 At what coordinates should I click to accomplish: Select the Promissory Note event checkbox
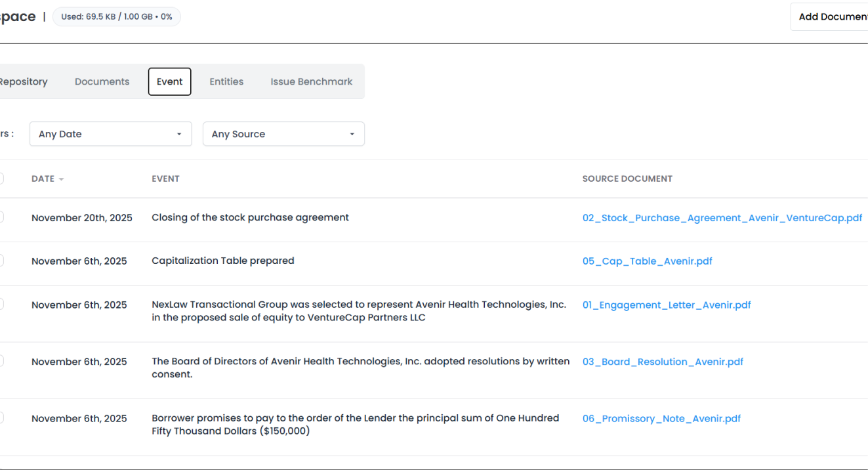1,418
